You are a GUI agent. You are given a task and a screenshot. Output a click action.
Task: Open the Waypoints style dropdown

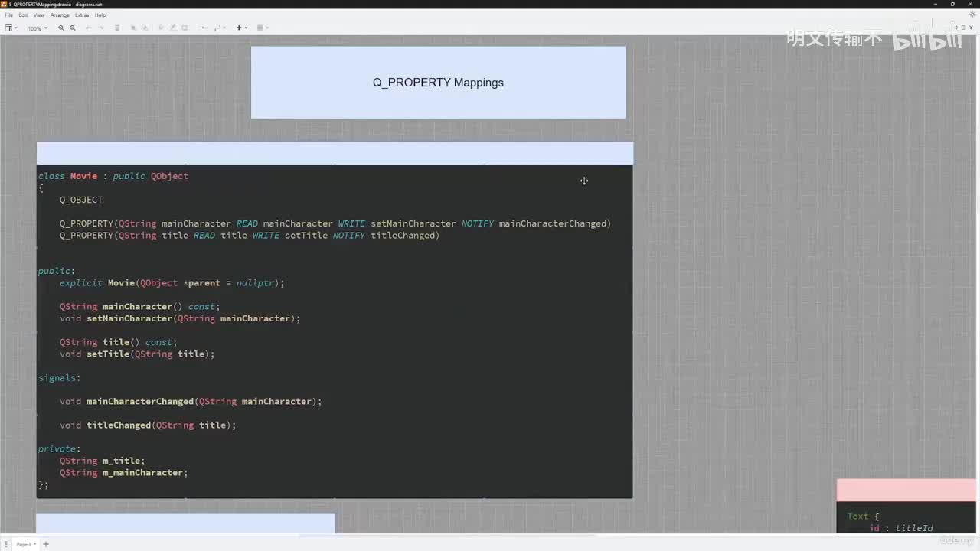(x=220, y=28)
